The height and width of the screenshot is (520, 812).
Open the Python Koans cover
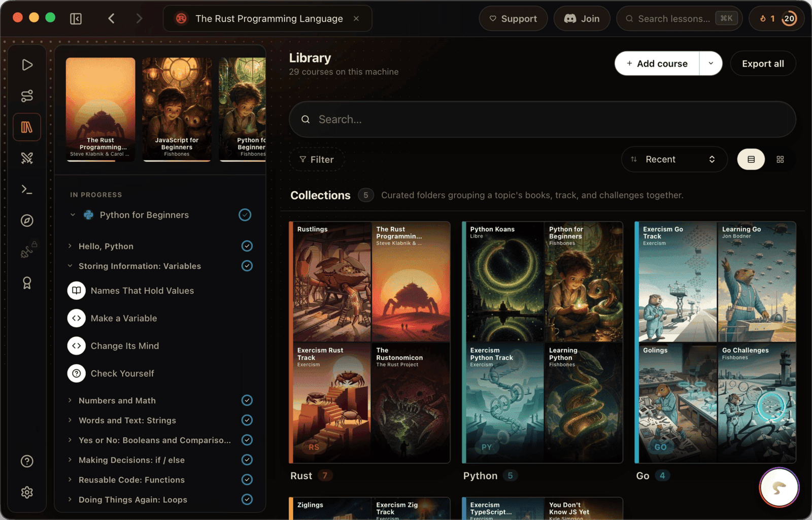pyautogui.click(x=505, y=282)
